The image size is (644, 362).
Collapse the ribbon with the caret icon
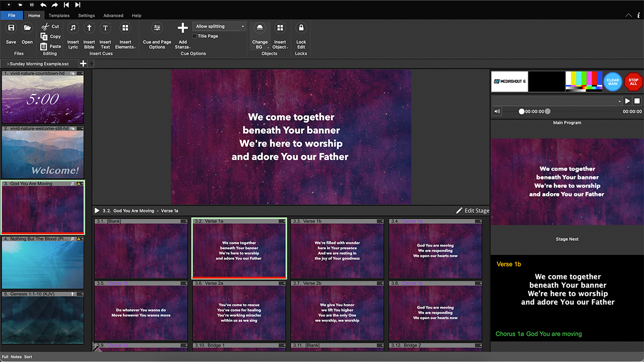pyautogui.click(x=628, y=15)
